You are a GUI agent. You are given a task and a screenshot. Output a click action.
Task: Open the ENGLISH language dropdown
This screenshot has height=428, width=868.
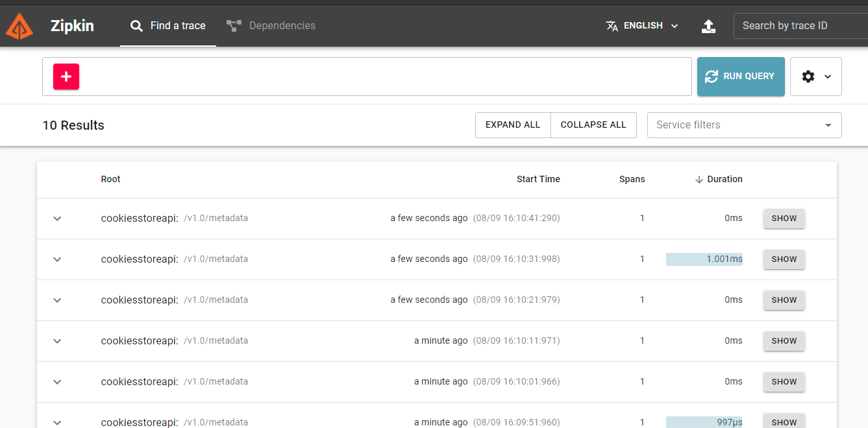point(643,26)
